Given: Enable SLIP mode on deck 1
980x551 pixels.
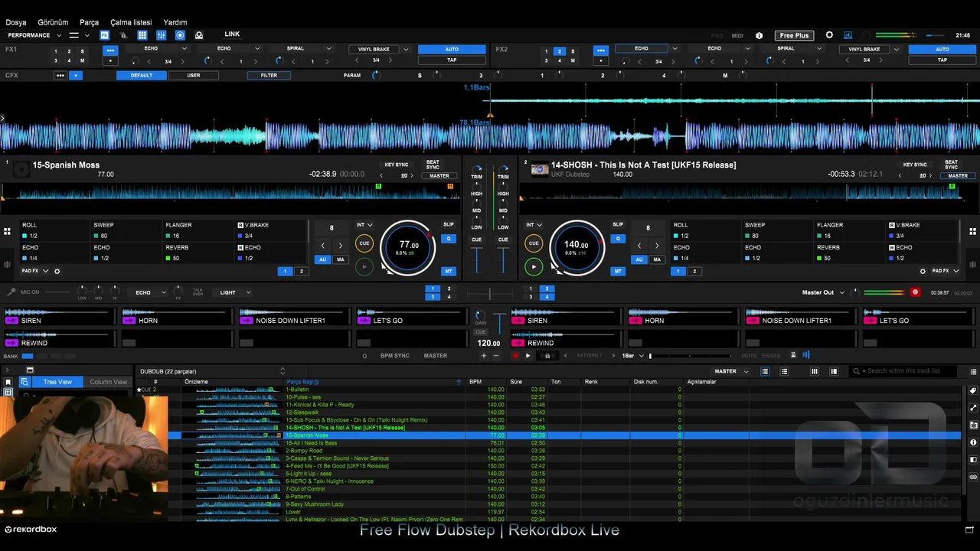Looking at the screenshot, I should point(449,225).
